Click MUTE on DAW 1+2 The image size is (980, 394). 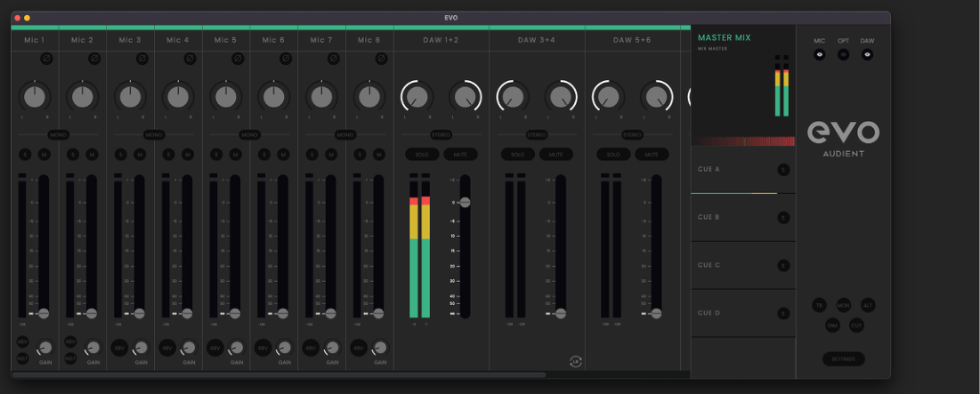click(x=460, y=154)
